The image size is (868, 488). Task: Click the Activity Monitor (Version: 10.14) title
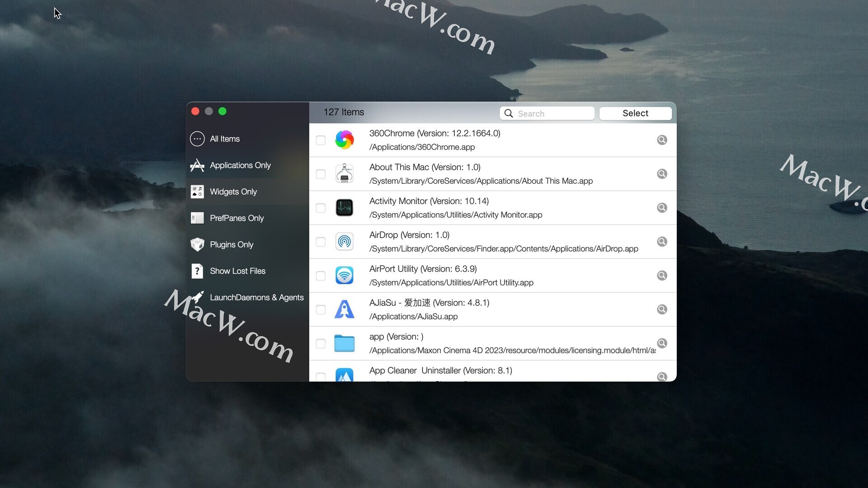point(429,201)
